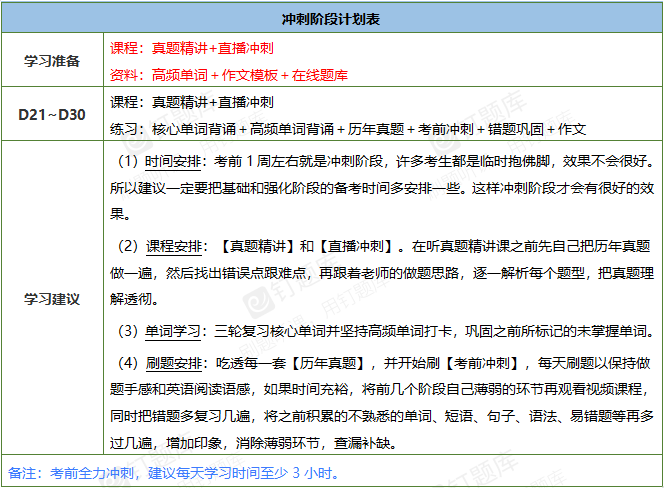
Task: Click the single word 果。 under item (1)
Action: pos(121,214)
